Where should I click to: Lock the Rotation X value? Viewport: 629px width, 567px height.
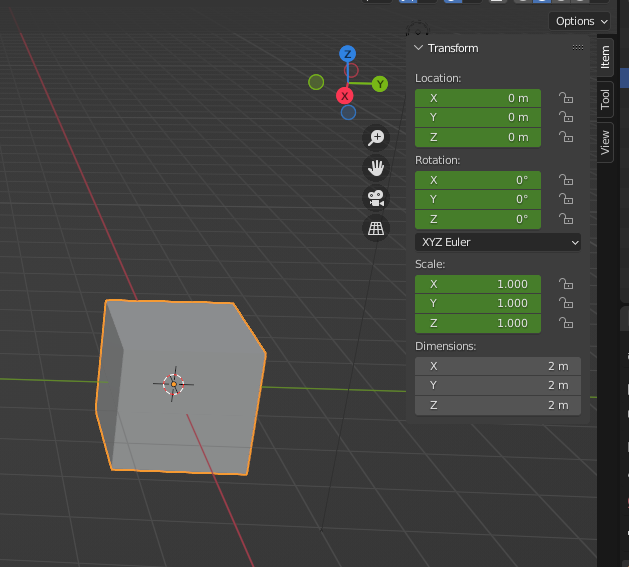(566, 180)
